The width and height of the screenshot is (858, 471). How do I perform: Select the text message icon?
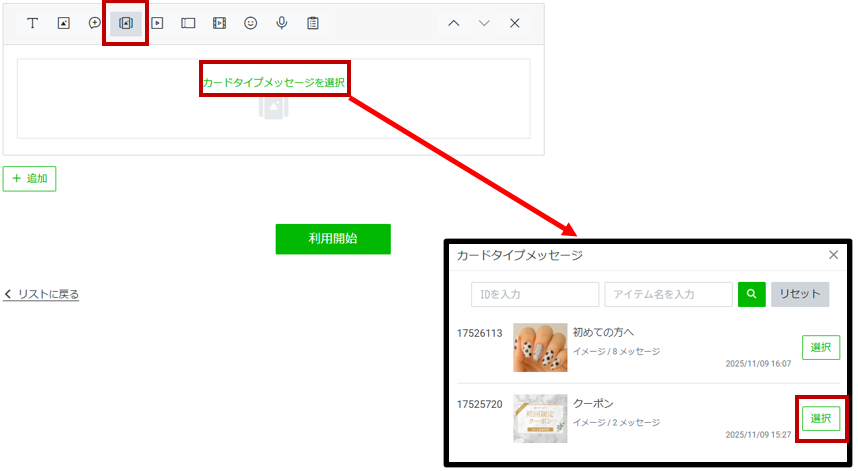[32, 23]
